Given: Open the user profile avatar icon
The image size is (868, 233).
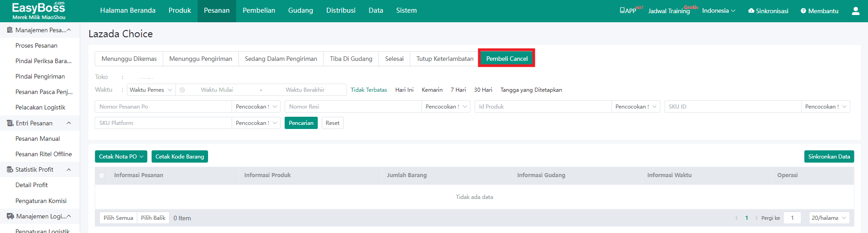Looking at the screenshot, I should click(x=856, y=11).
